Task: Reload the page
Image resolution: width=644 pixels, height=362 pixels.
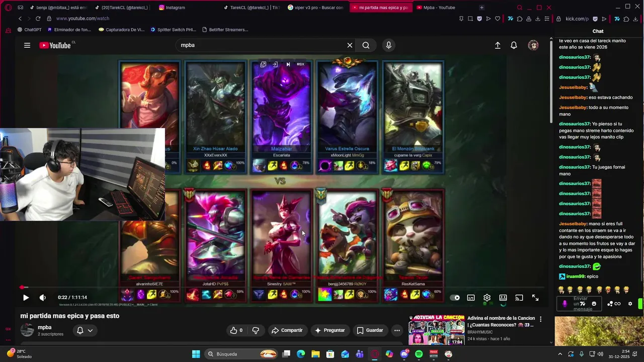Action: point(38,19)
